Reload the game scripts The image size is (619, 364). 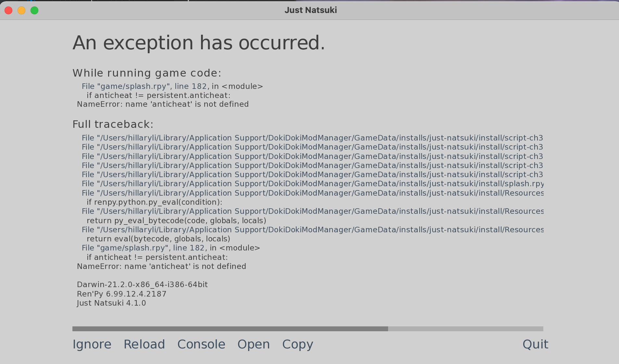click(144, 344)
